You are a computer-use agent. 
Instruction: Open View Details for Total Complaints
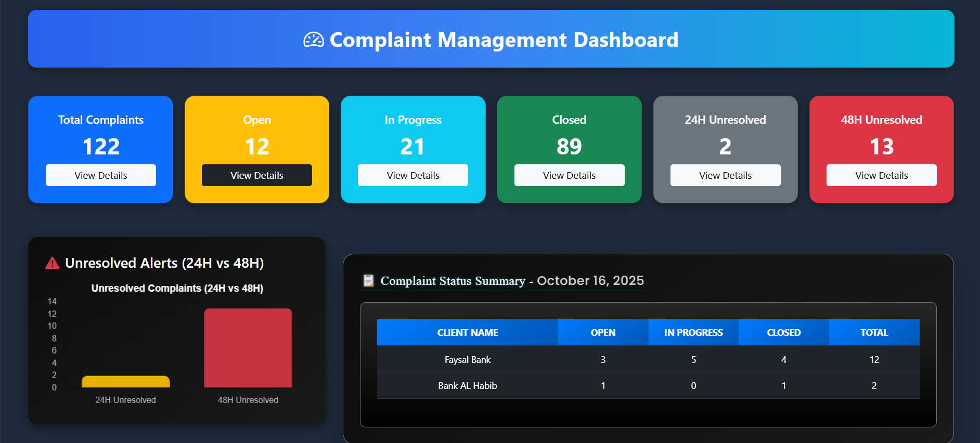tap(101, 175)
